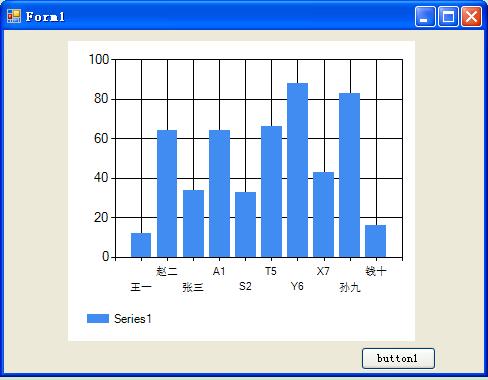488x380 pixels.
Task: Click the bar for S2
Action: pyautogui.click(x=245, y=225)
